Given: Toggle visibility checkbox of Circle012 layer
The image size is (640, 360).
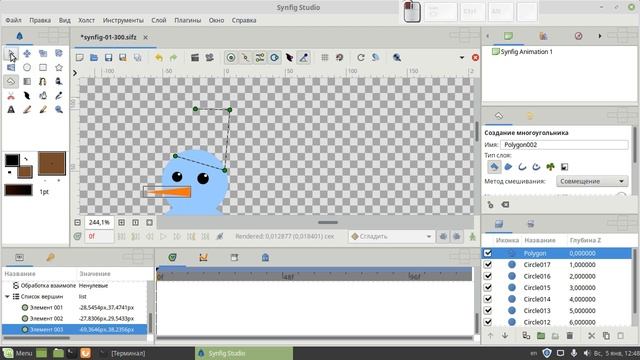Looking at the screenshot, I should pos(488,322).
